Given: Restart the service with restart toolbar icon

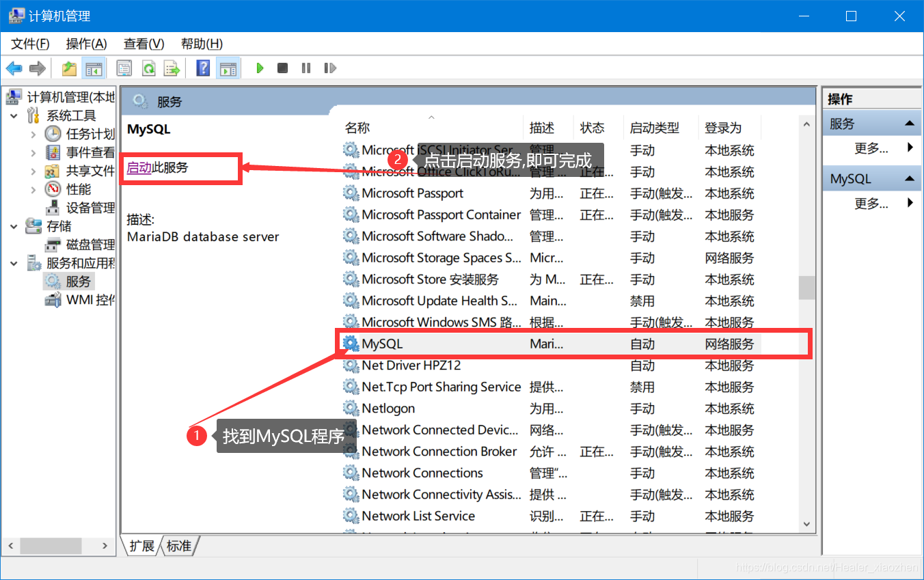Looking at the screenshot, I should pyautogui.click(x=330, y=68).
